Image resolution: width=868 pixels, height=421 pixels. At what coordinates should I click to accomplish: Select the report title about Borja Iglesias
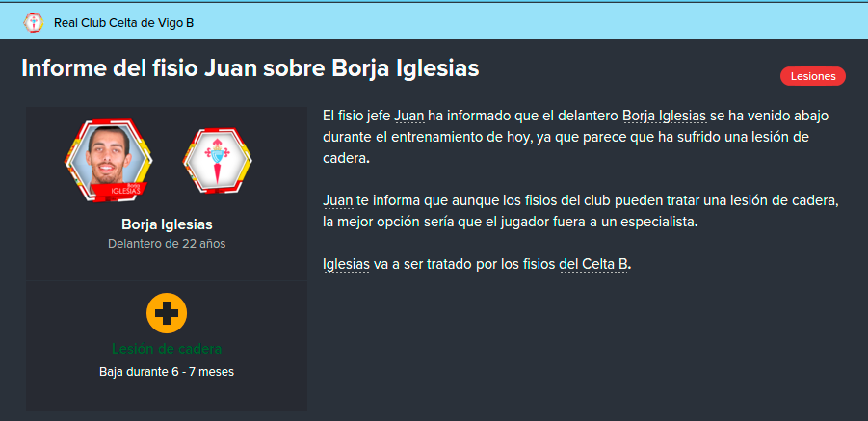click(x=250, y=69)
